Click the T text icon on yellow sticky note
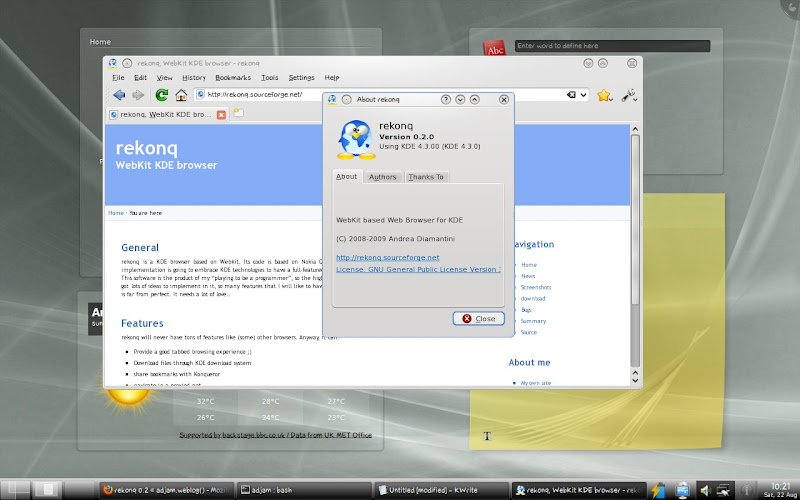Image resolution: width=800 pixels, height=500 pixels. [487, 436]
